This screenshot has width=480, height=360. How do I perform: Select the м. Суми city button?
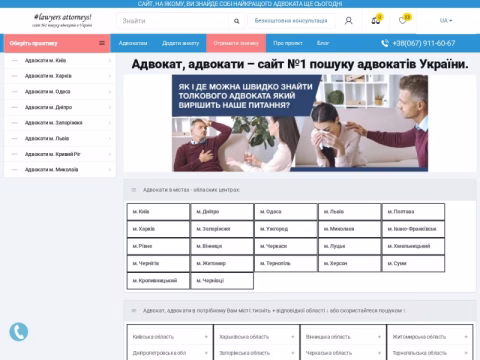tap(413, 263)
